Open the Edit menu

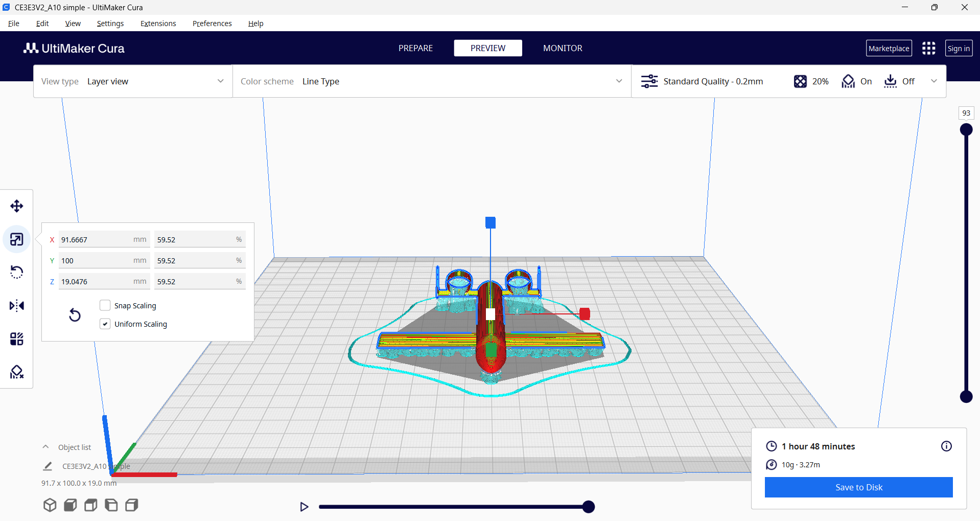(x=42, y=24)
